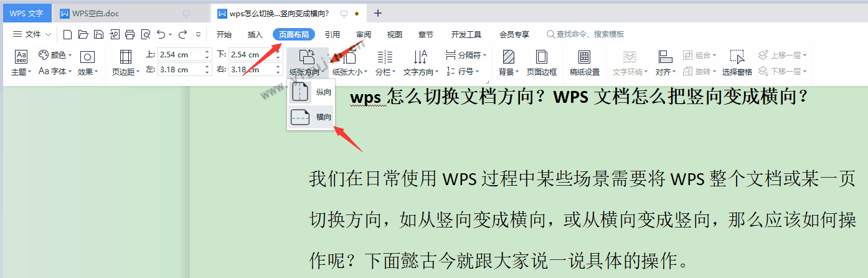Click the Undo arrow icon
Image resolution: width=868 pixels, height=278 pixels.
161,34
